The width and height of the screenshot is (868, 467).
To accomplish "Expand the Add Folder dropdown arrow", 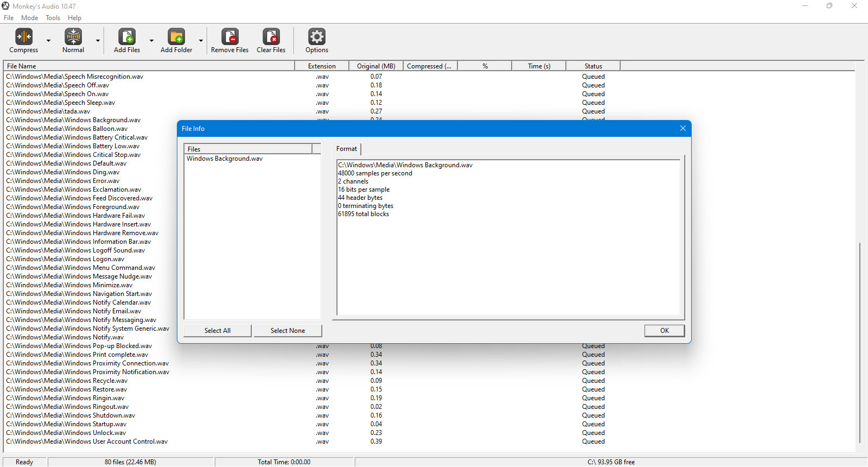I will click(x=201, y=41).
